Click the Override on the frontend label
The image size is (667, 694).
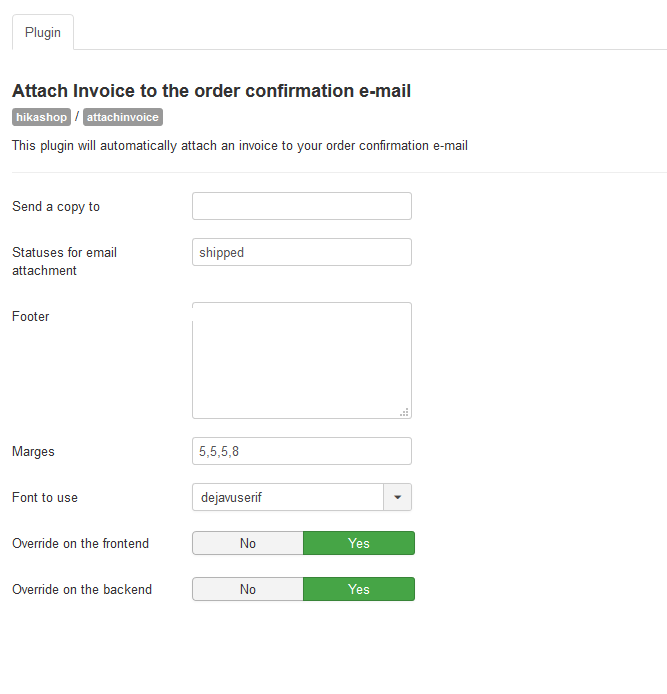click(81, 544)
